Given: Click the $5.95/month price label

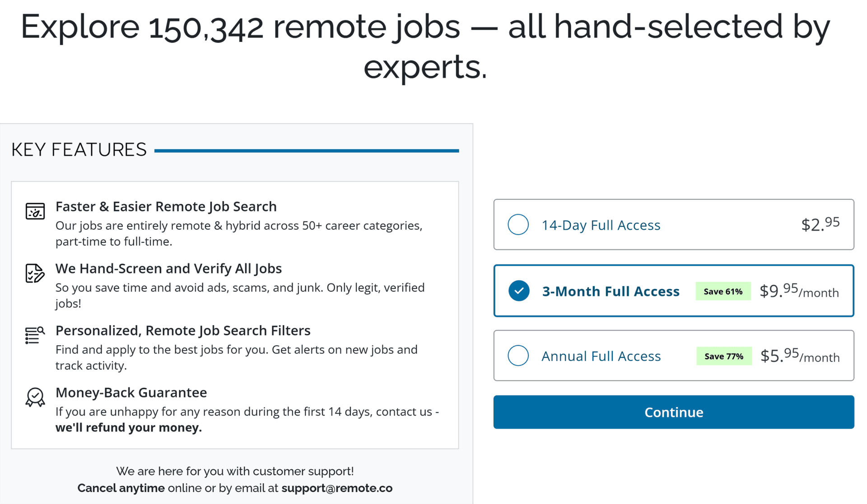Looking at the screenshot, I should click(x=800, y=356).
